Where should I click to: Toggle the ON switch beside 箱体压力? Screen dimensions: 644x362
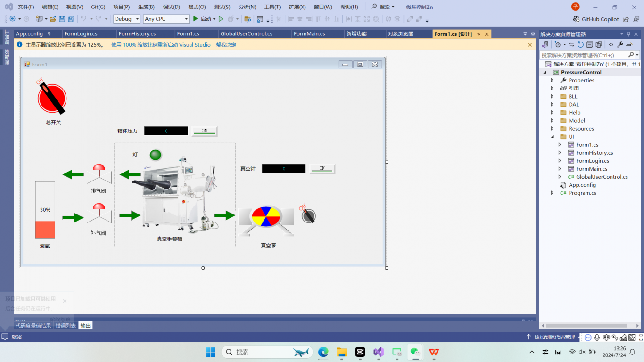205,131
